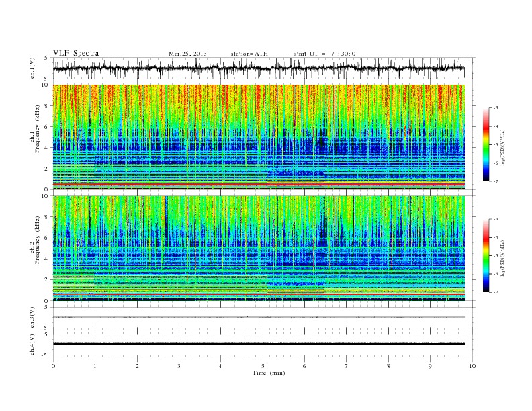Click the "-7" label on ch.2 color scale
This screenshot has width=532, height=411.
tap(496, 292)
